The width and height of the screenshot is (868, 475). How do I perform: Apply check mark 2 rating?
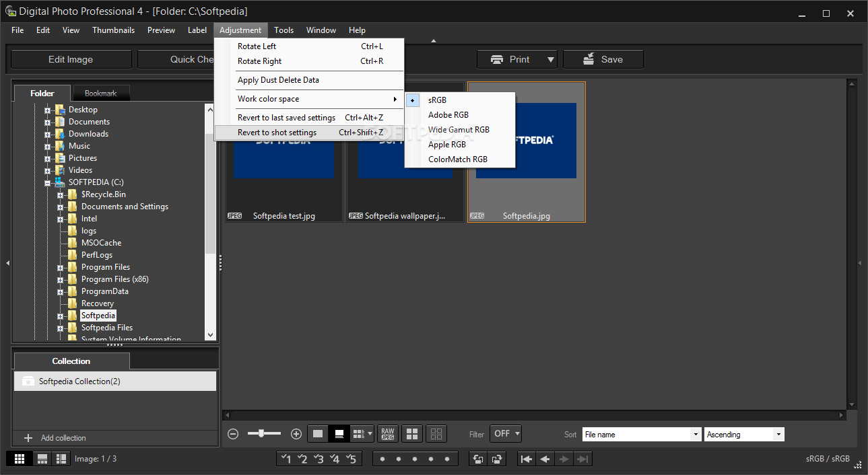tap(302, 459)
